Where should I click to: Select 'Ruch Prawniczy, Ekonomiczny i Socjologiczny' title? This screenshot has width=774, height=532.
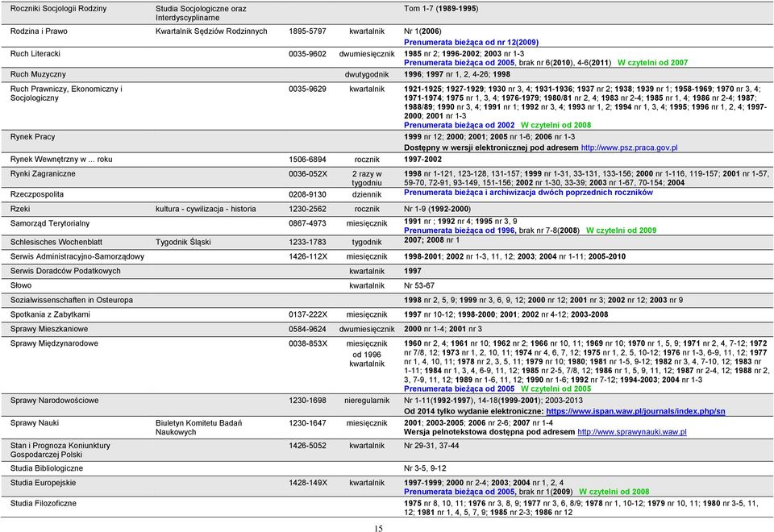point(66,94)
